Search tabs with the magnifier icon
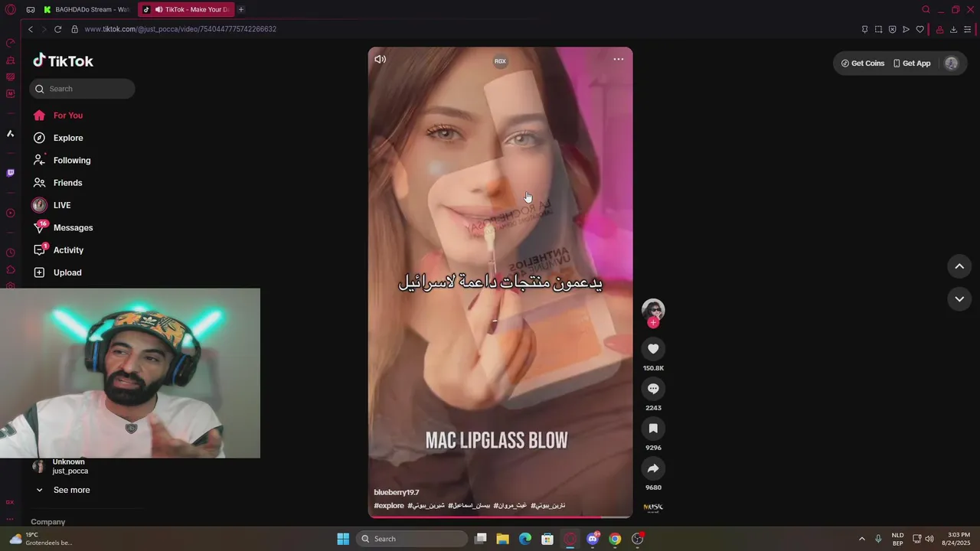 (926, 9)
